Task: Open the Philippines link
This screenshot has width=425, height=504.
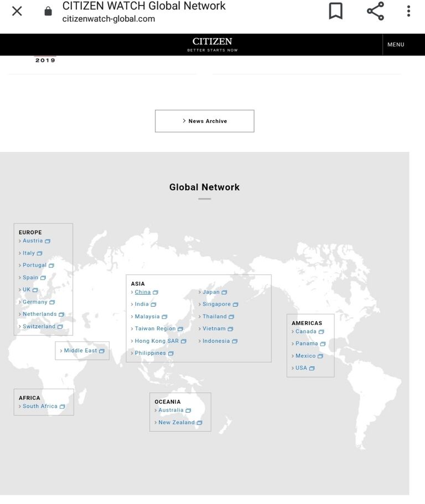Action: click(x=151, y=353)
